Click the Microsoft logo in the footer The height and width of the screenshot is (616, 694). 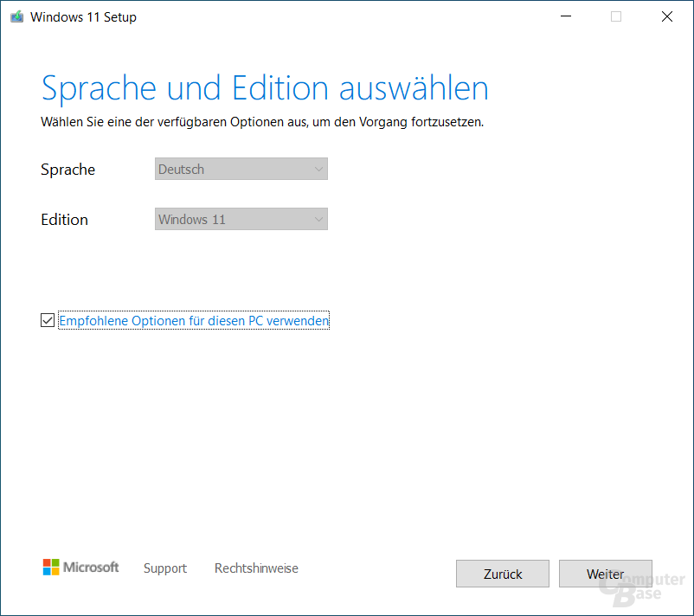(80, 568)
